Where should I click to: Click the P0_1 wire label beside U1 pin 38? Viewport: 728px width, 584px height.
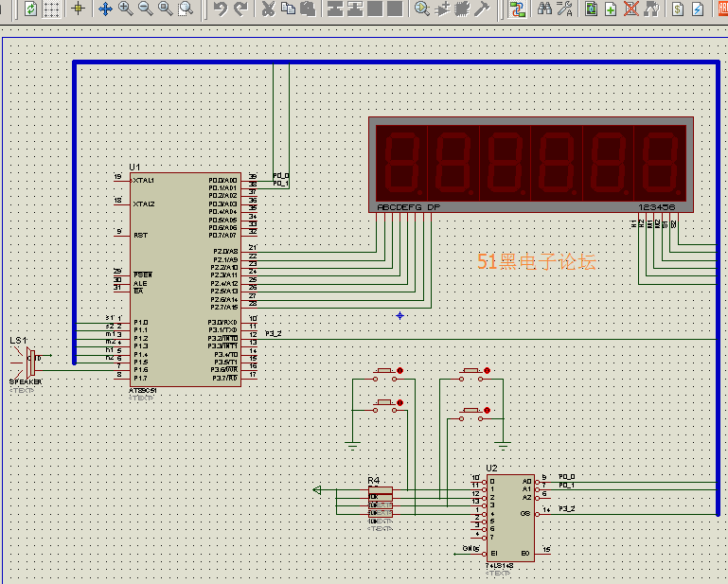tap(280, 184)
